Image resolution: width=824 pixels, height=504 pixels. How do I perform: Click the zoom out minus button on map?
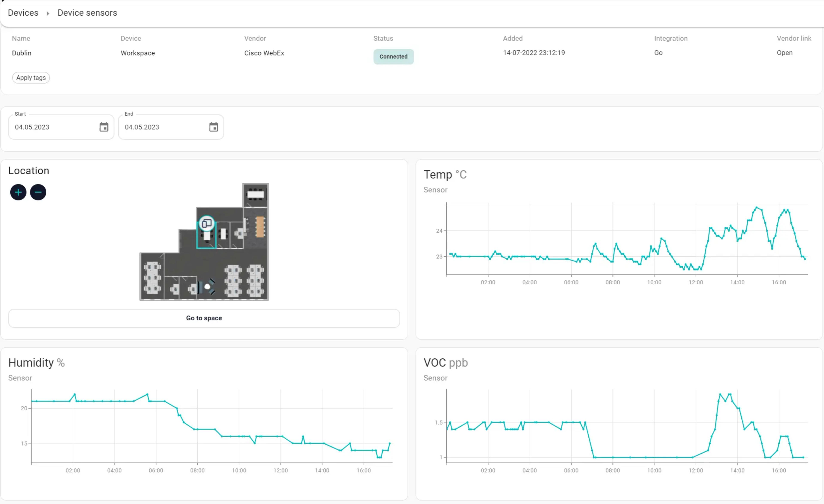[x=38, y=192]
